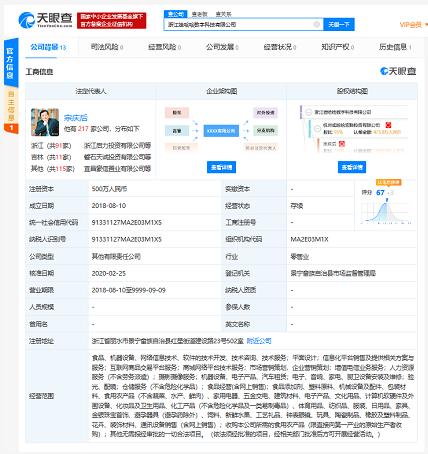Click the center company box in the structure diagram
Screen dimensions: 428x454
pyautogui.click(x=221, y=131)
